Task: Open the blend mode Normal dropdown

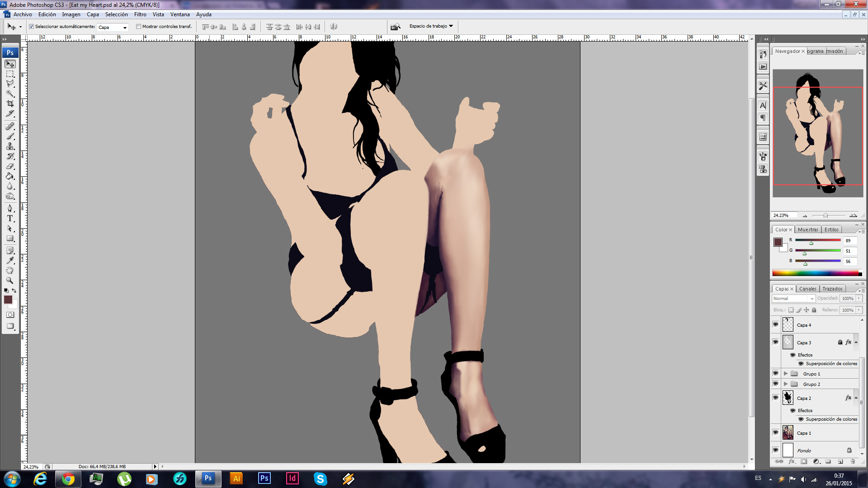Action: [793, 299]
